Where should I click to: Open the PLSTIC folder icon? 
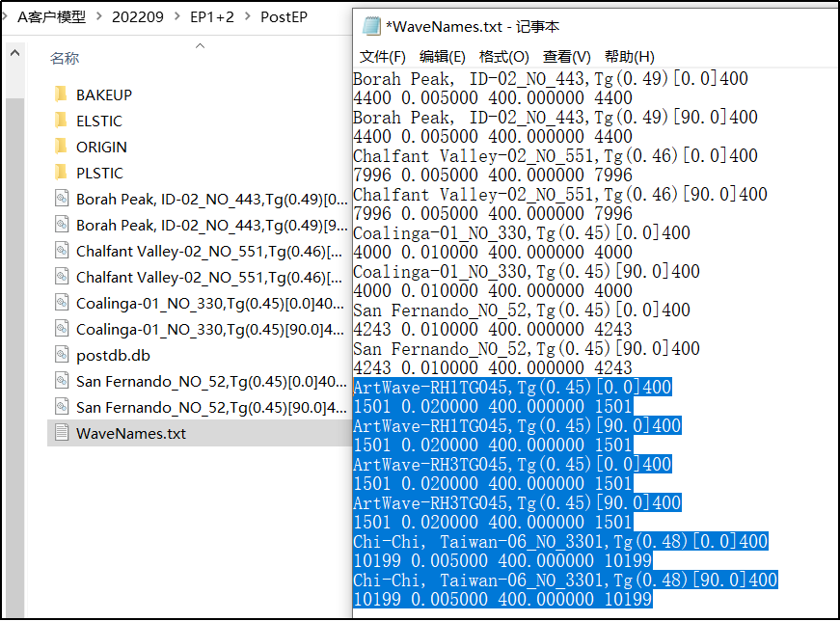(x=61, y=173)
